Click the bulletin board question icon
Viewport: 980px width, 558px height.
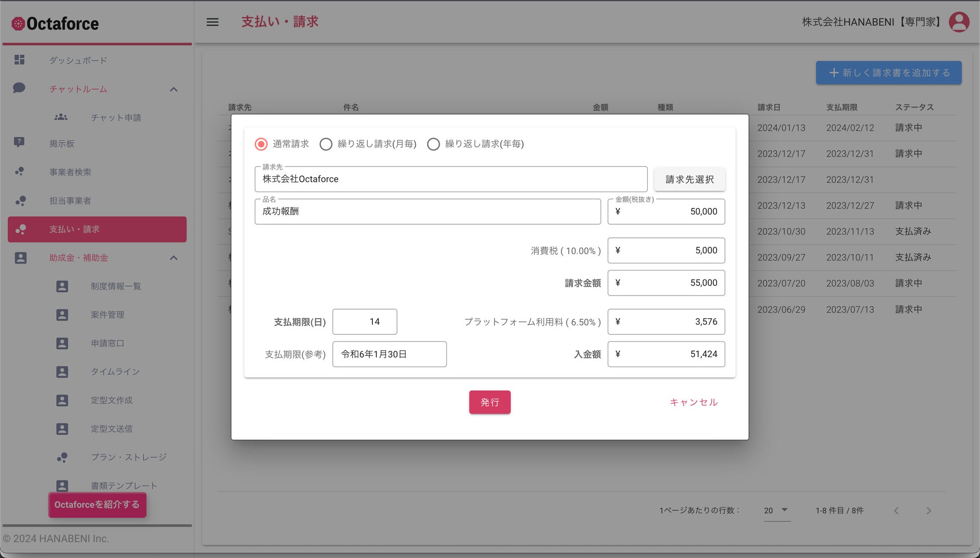tap(19, 143)
